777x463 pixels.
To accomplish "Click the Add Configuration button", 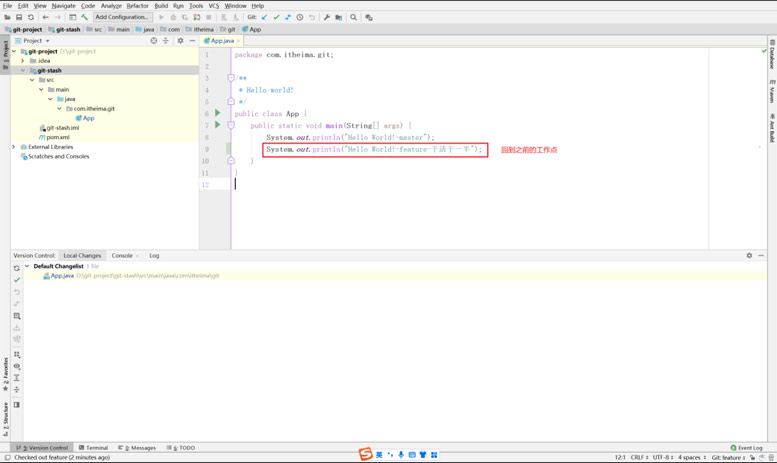I will click(122, 17).
